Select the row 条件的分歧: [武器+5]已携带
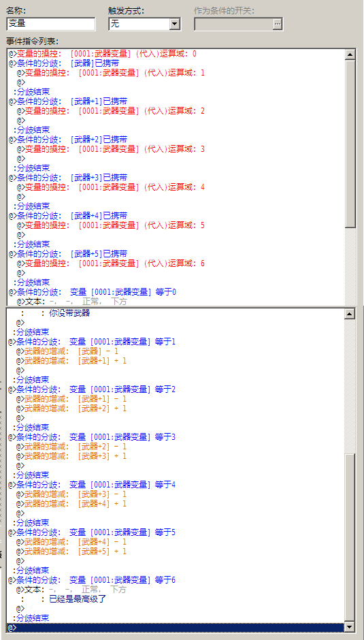This screenshot has height=640, width=364. pyautogui.click(x=176, y=253)
